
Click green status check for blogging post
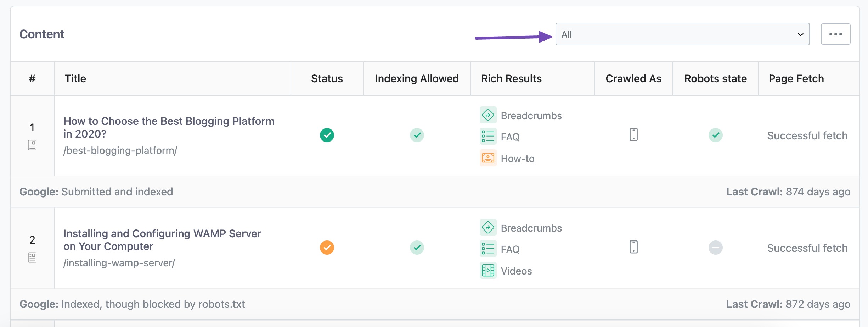(327, 135)
